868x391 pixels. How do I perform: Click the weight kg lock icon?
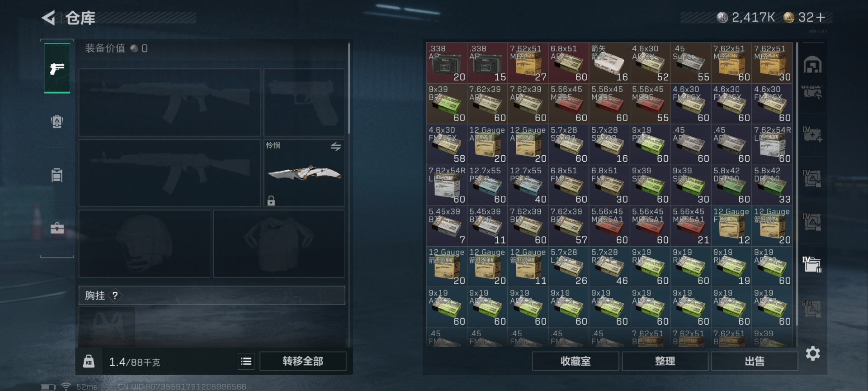pos(89,361)
